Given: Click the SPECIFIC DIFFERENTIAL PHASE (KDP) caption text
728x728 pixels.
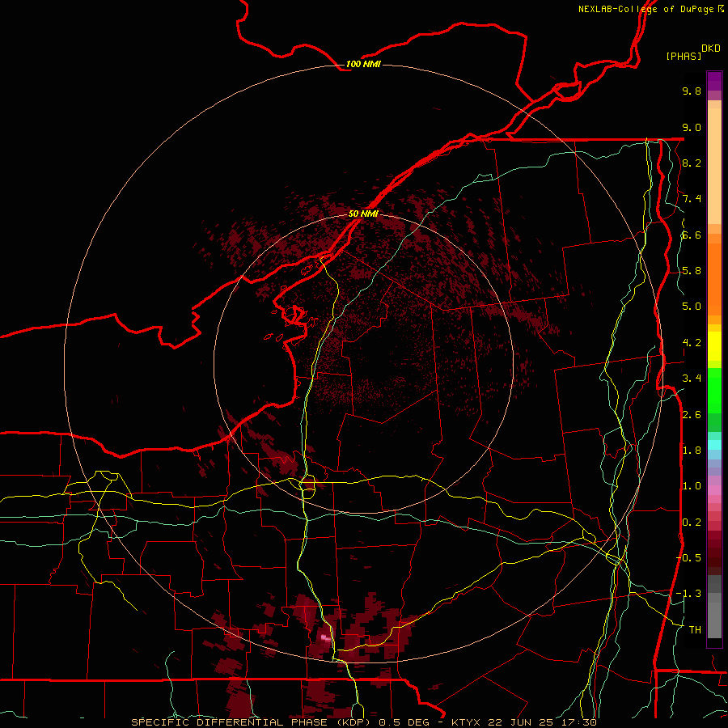Looking at the screenshot, I should tap(251, 722).
